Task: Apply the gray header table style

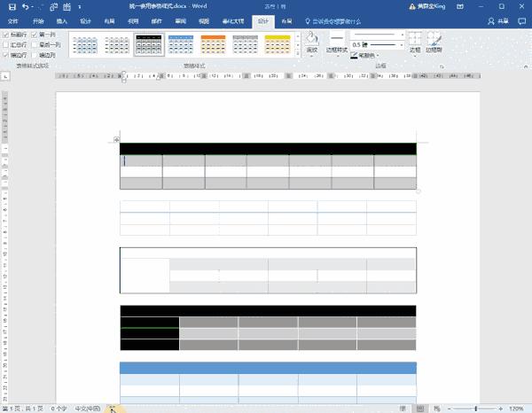Action: pyautogui.click(x=245, y=45)
